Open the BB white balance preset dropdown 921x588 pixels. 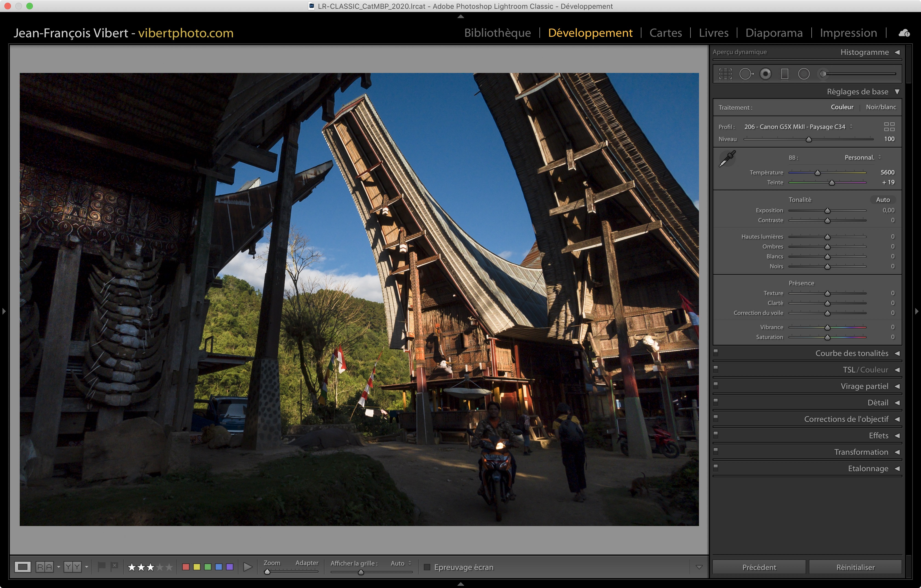863,158
